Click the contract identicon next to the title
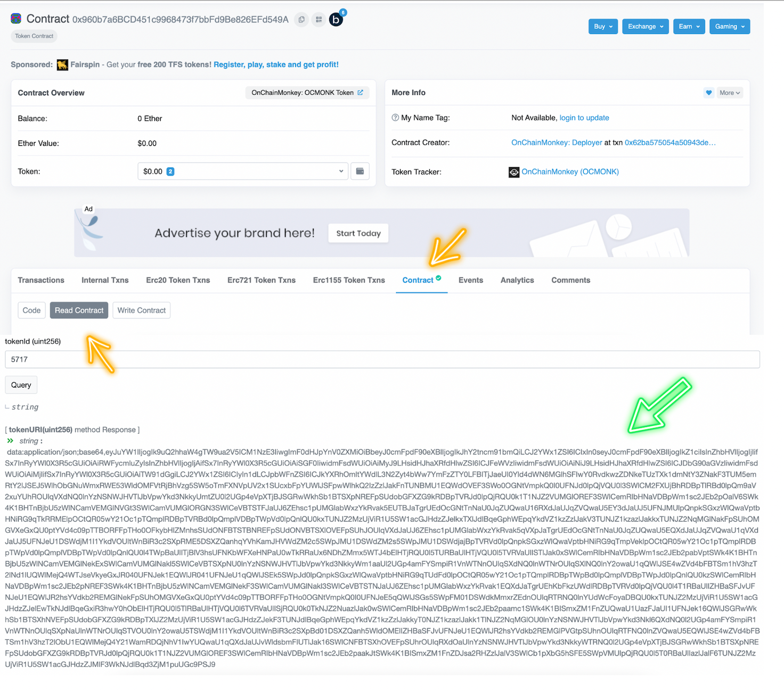The height and width of the screenshot is (692, 784). coord(16,19)
